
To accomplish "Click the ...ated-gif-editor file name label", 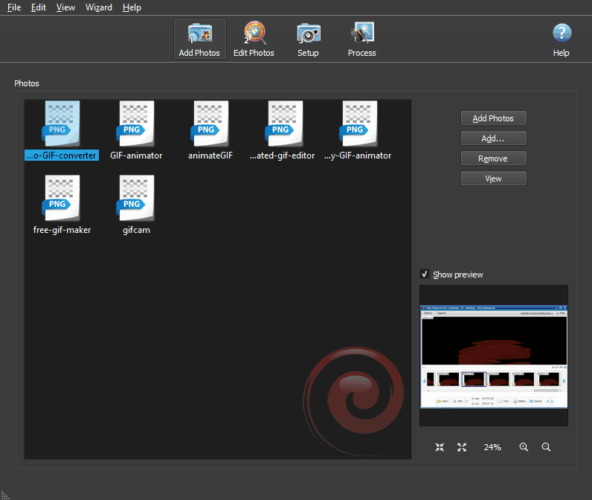I will (x=282, y=156).
